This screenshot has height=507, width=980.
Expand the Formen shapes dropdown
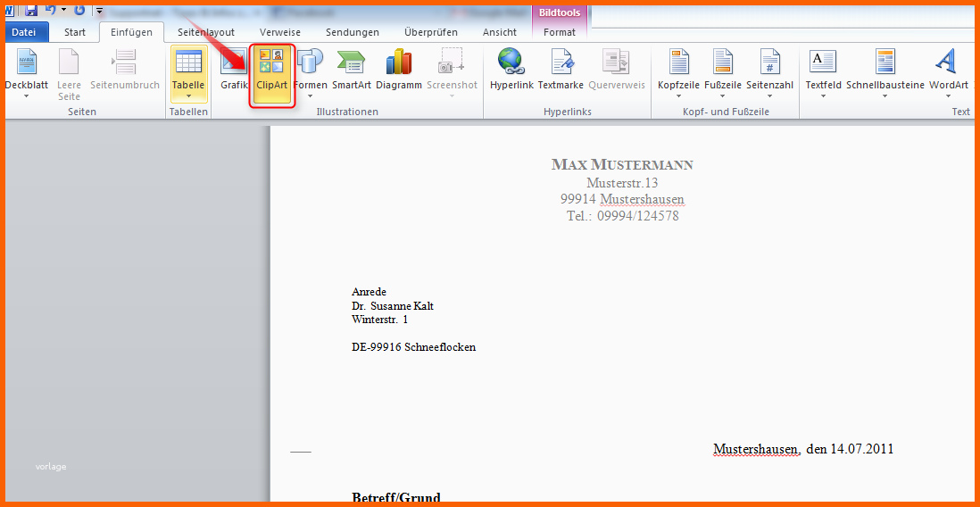coord(310,95)
